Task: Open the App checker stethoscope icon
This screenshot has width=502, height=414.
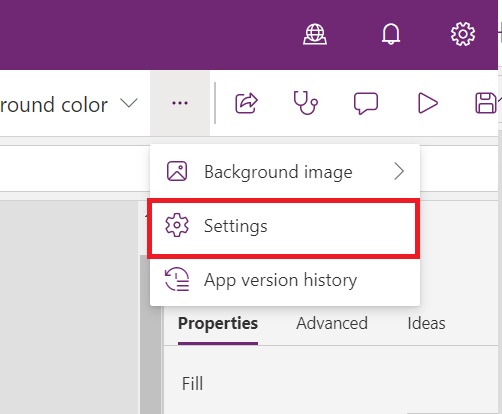Action: pyautogui.click(x=305, y=103)
